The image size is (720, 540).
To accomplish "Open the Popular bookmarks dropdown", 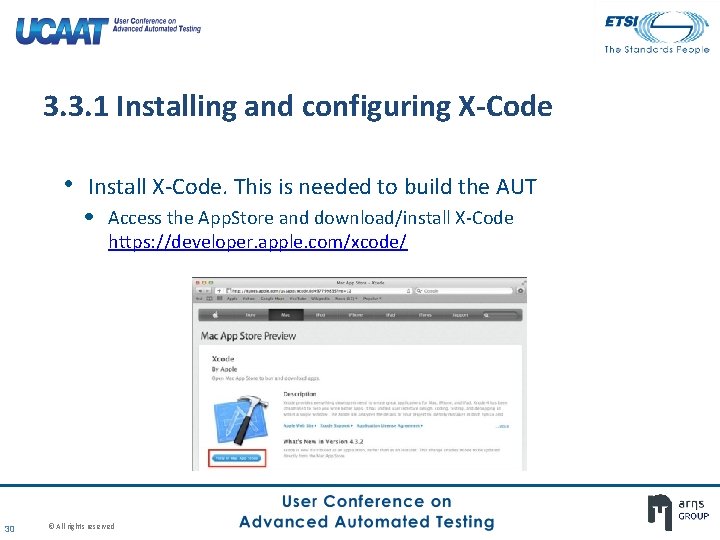I will pyautogui.click(x=372, y=298).
